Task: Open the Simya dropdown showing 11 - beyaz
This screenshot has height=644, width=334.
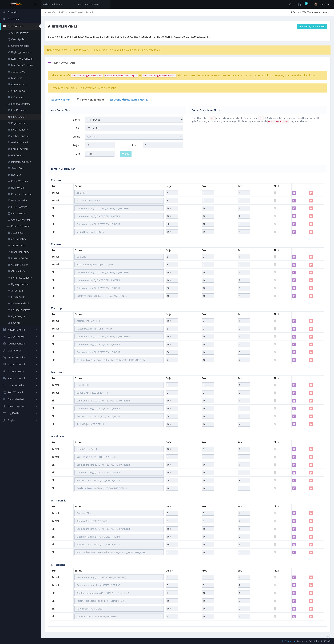Action: coord(134,120)
